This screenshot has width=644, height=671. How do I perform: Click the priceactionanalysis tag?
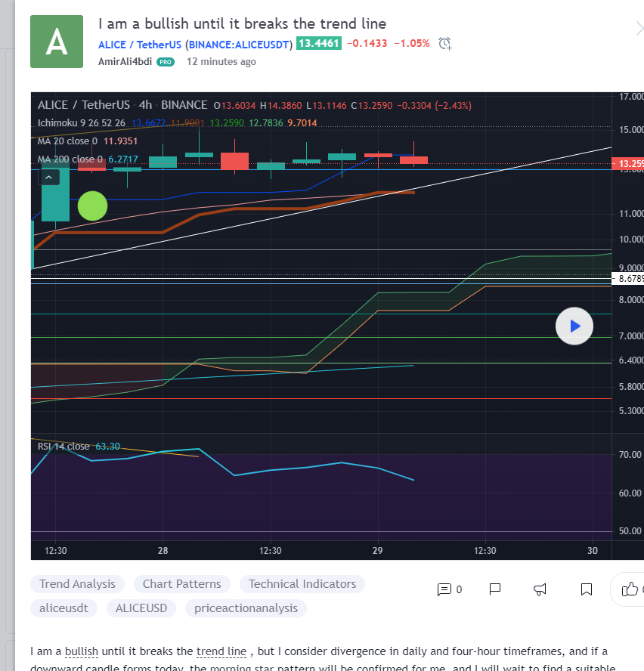point(246,608)
